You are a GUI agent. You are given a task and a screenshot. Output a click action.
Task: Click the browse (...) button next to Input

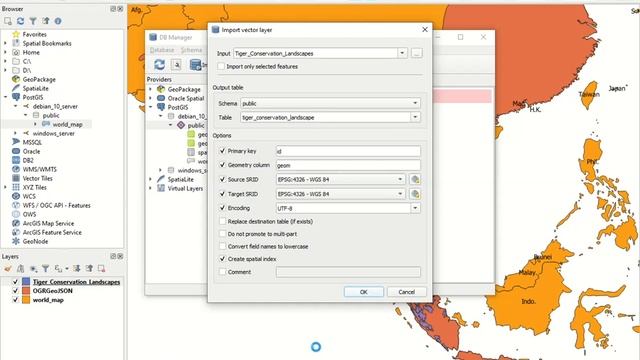pyautogui.click(x=416, y=53)
